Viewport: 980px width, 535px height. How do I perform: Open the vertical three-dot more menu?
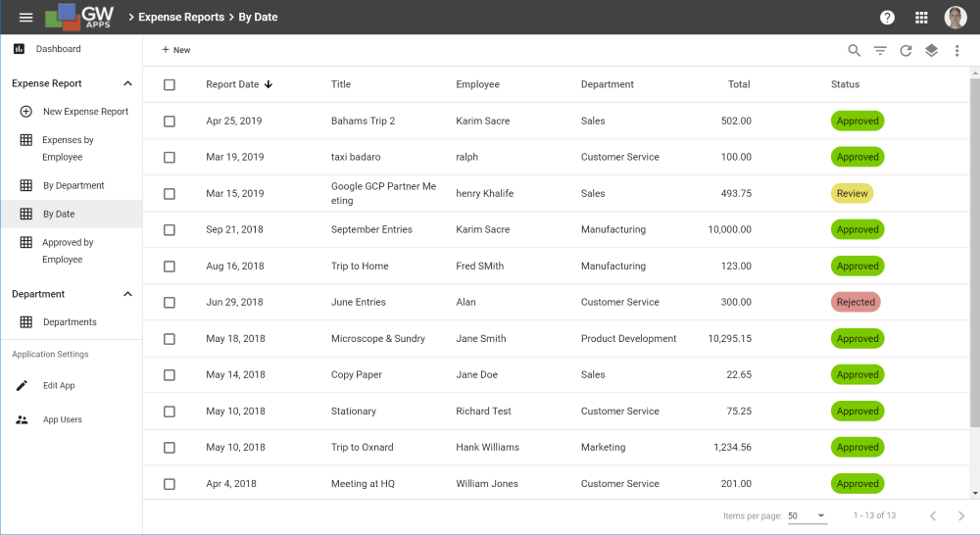956,51
